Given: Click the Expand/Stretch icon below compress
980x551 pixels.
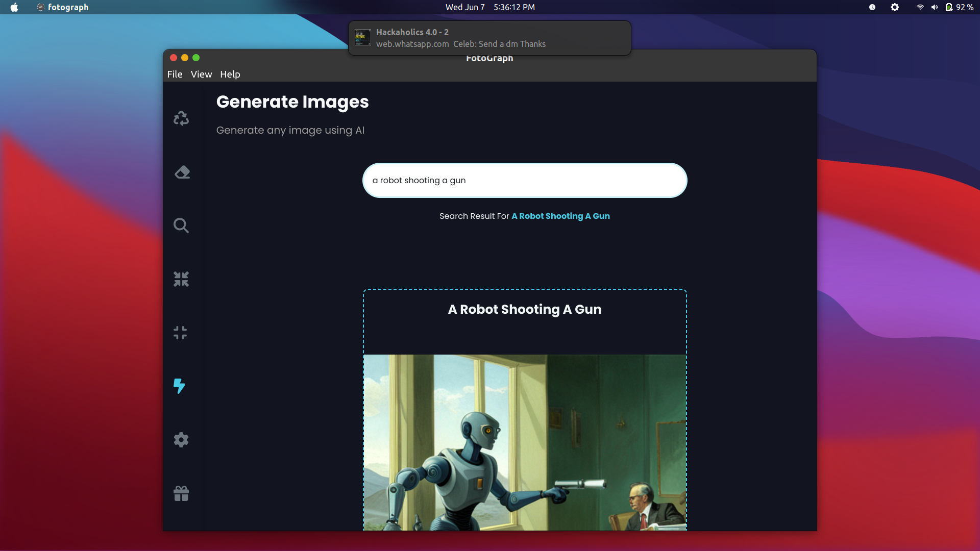Looking at the screenshot, I should click(180, 332).
